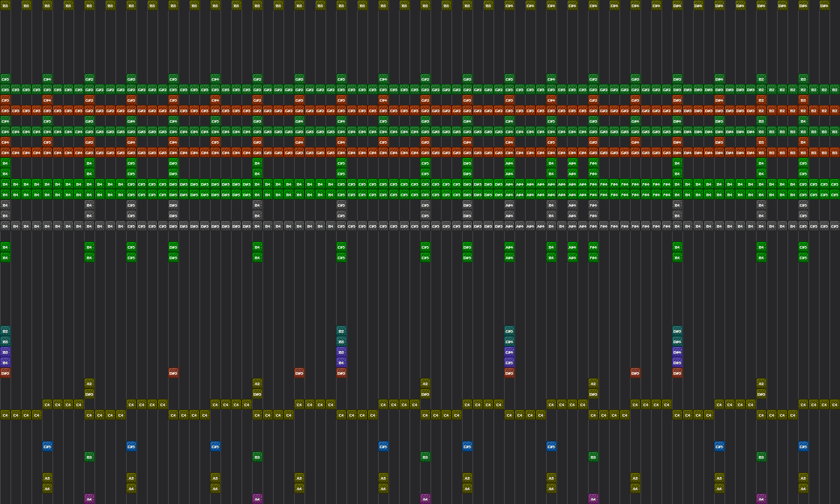The height and width of the screenshot is (504, 840).
Task: Select green B3 note above last magenta A4
Action: (x=761, y=457)
